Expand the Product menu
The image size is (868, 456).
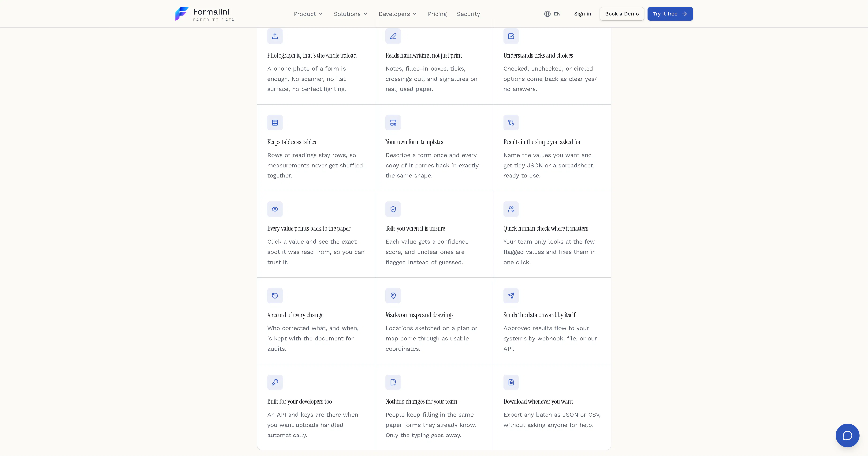(x=308, y=14)
